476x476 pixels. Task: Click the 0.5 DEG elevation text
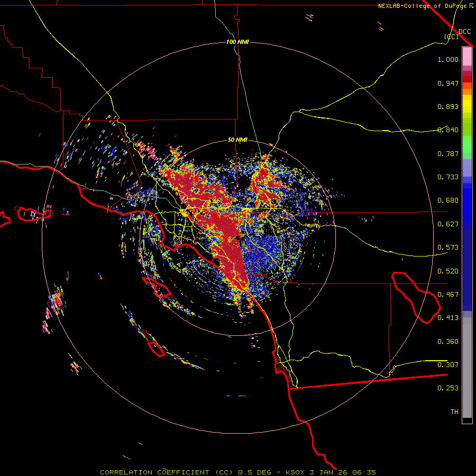(255, 472)
